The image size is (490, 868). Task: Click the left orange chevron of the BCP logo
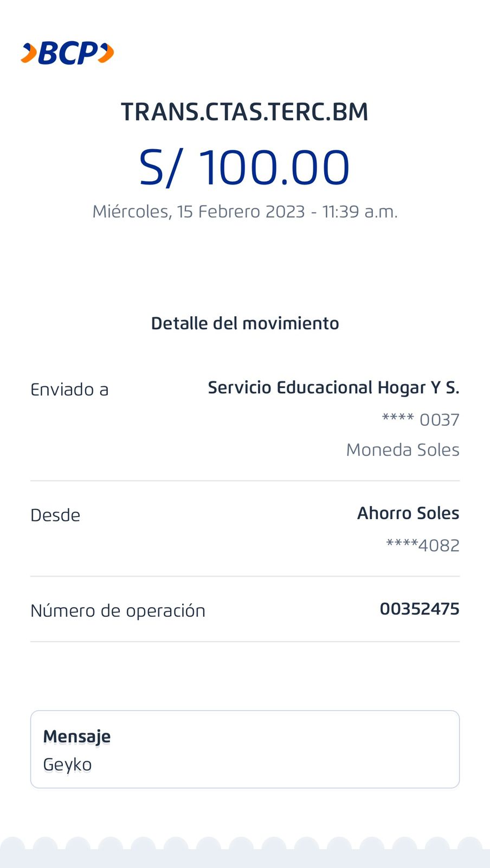[x=29, y=53]
